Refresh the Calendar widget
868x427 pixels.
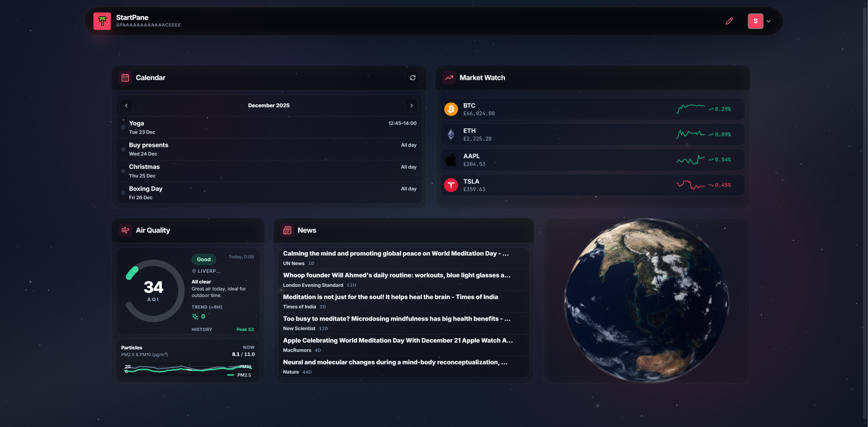[x=412, y=78]
